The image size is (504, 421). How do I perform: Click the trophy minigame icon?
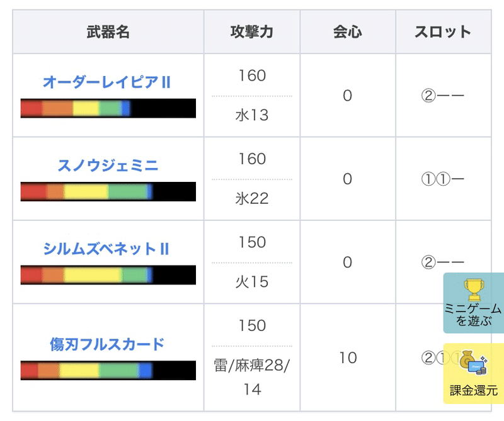click(x=473, y=289)
